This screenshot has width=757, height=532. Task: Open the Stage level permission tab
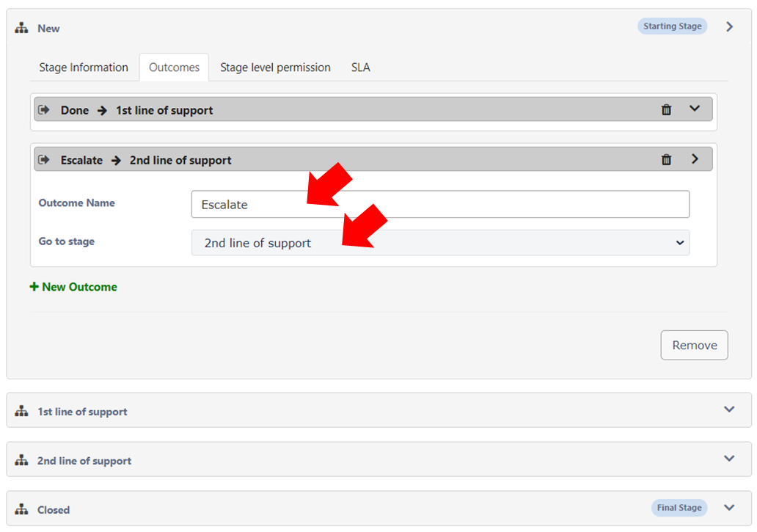point(275,67)
